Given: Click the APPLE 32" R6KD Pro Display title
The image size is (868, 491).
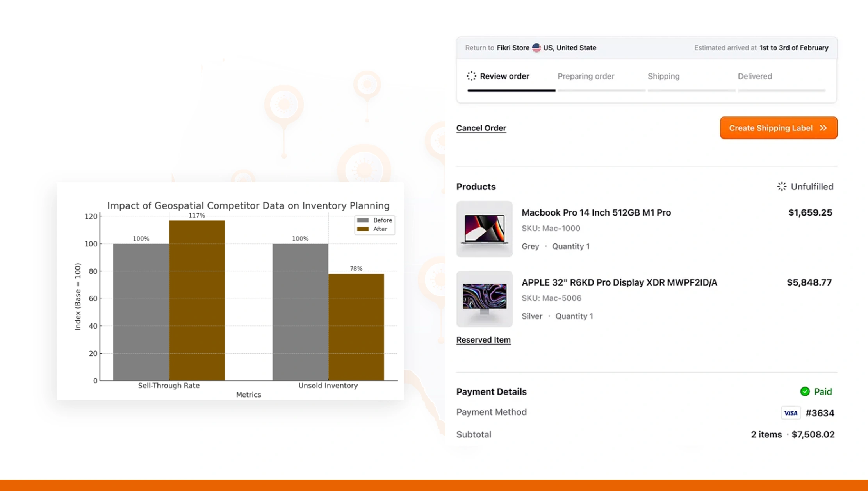Looking at the screenshot, I should click(619, 282).
